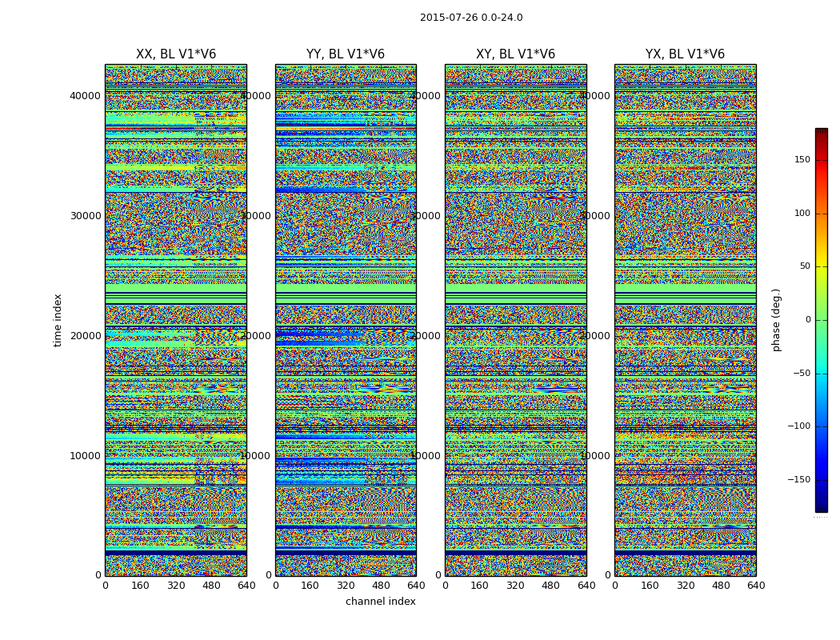Click the 320 x-tick under XX plot
This screenshot has height=640, width=840.
pyautogui.click(x=176, y=586)
